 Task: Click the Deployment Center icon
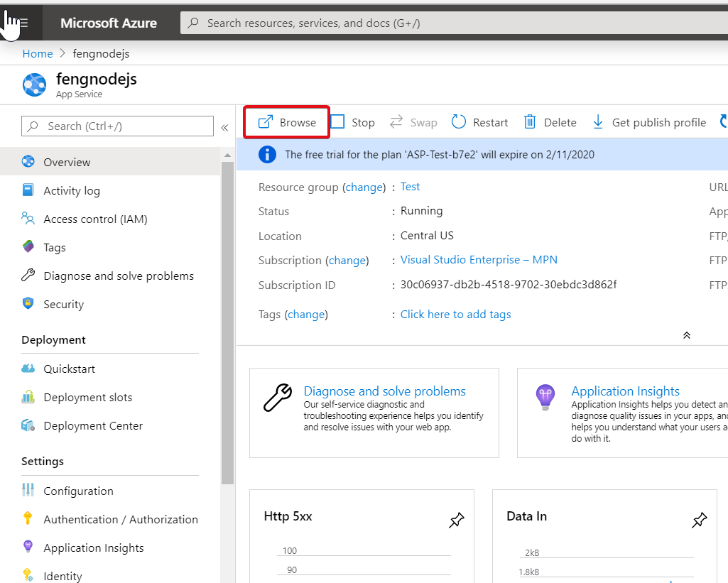click(28, 425)
